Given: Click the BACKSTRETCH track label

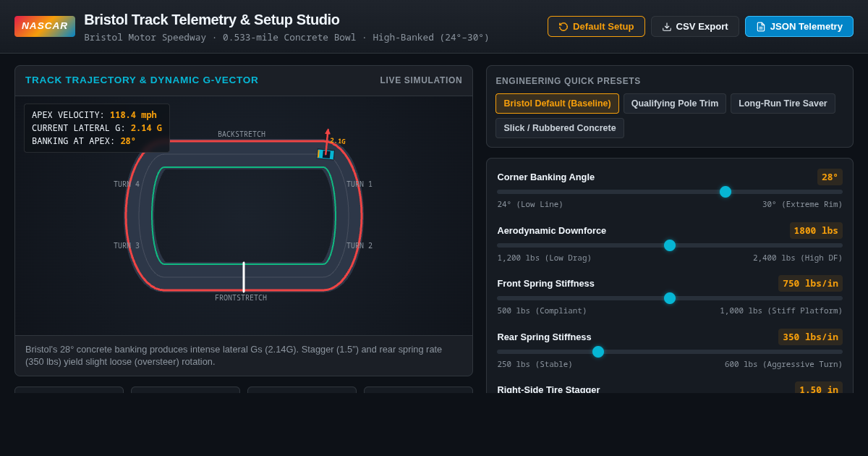Looking at the screenshot, I should pyautogui.click(x=242, y=135).
